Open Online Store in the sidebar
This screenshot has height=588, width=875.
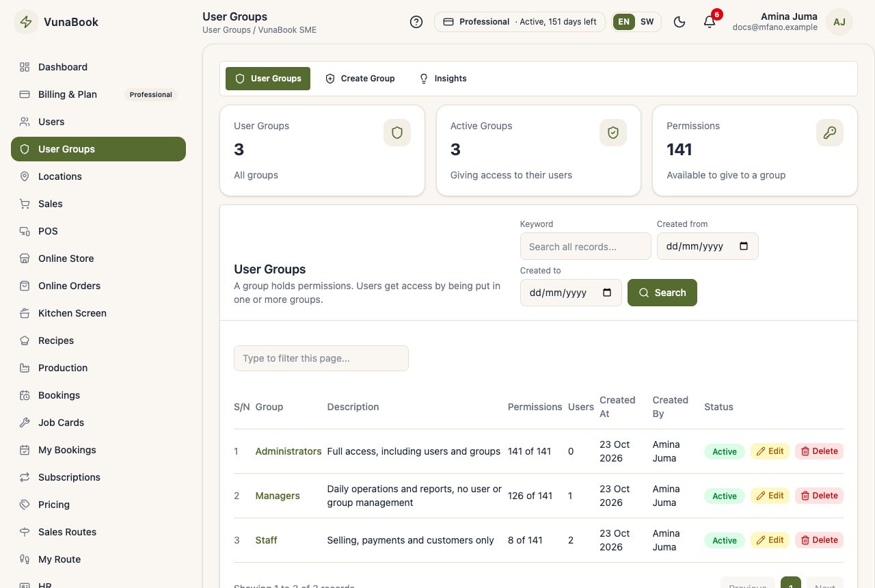[98, 258]
